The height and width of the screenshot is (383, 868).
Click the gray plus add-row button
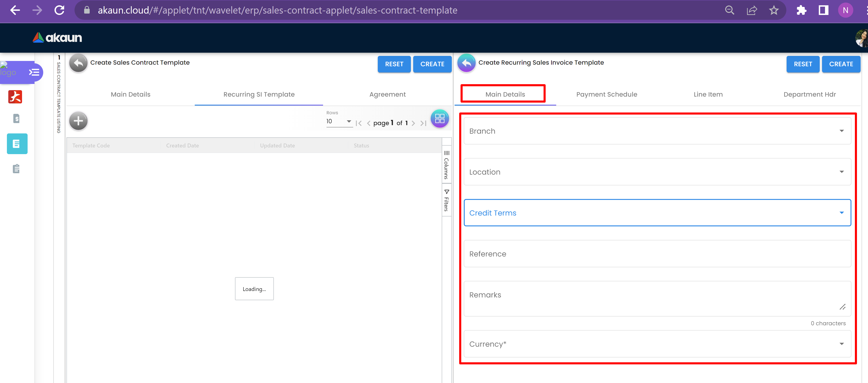pyautogui.click(x=78, y=121)
